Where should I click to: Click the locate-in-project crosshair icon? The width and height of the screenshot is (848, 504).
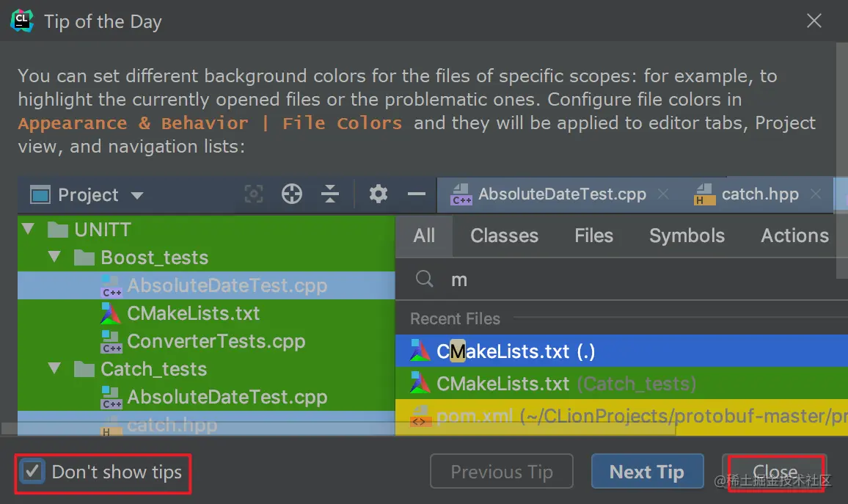[292, 194]
